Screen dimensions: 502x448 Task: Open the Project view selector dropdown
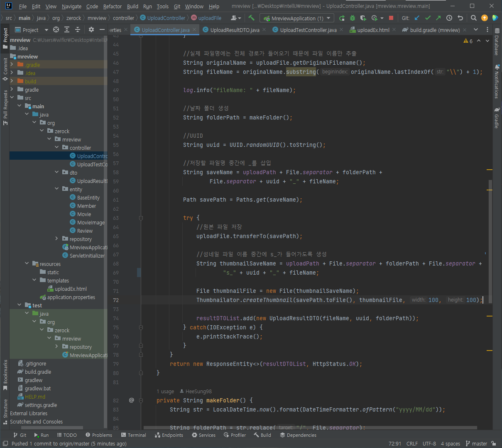32,30
